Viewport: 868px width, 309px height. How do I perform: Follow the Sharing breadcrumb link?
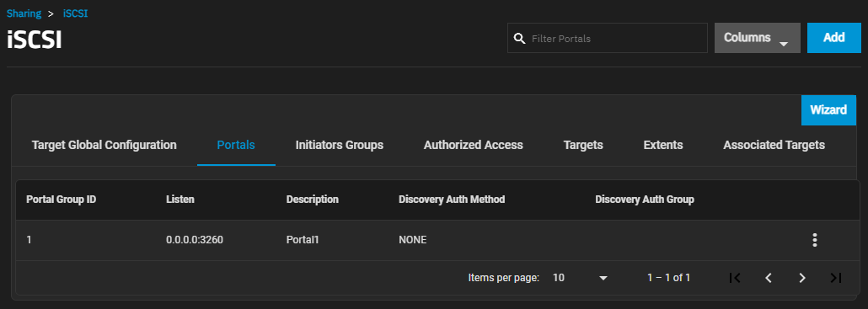click(24, 13)
